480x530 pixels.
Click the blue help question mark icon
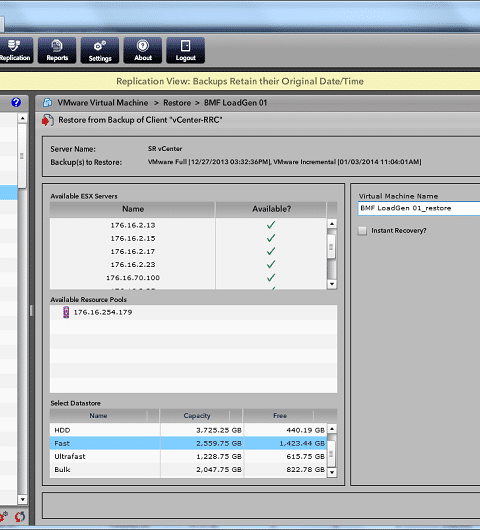pos(16,102)
